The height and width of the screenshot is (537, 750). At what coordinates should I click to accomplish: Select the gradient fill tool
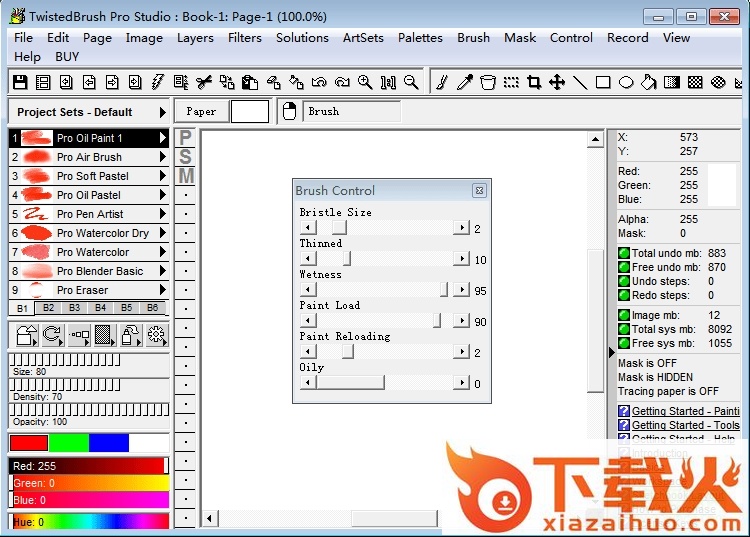[672, 82]
